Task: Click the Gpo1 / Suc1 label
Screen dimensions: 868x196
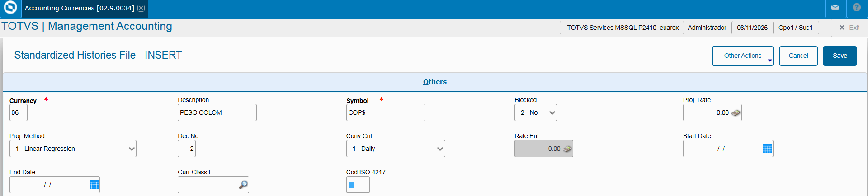Action: coord(795,28)
